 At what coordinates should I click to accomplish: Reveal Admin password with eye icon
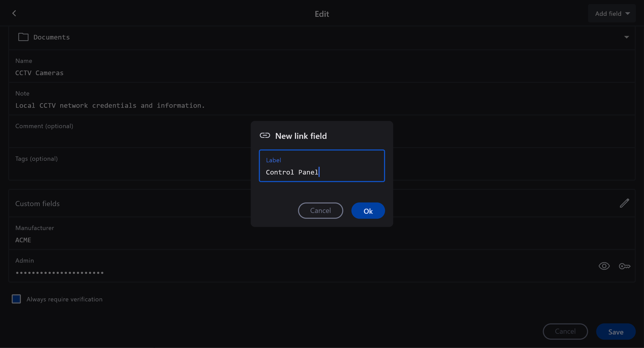click(604, 266)
